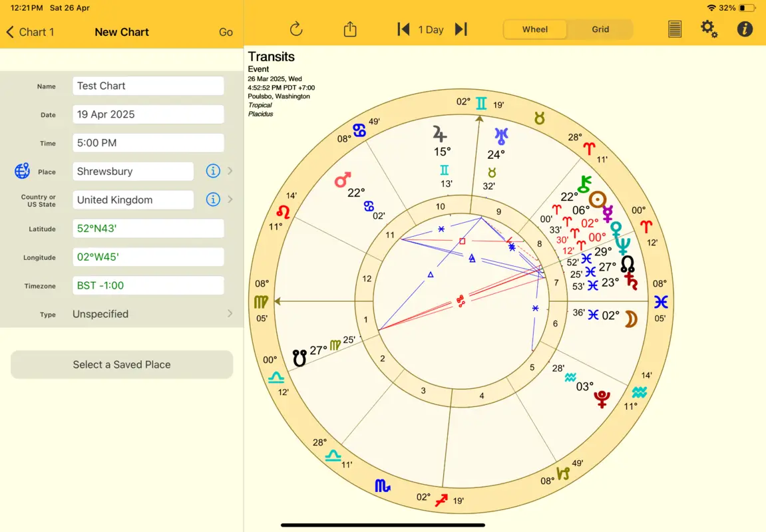
Task: Tap info icon next to United Kingdom
Action: coord(213,199)
